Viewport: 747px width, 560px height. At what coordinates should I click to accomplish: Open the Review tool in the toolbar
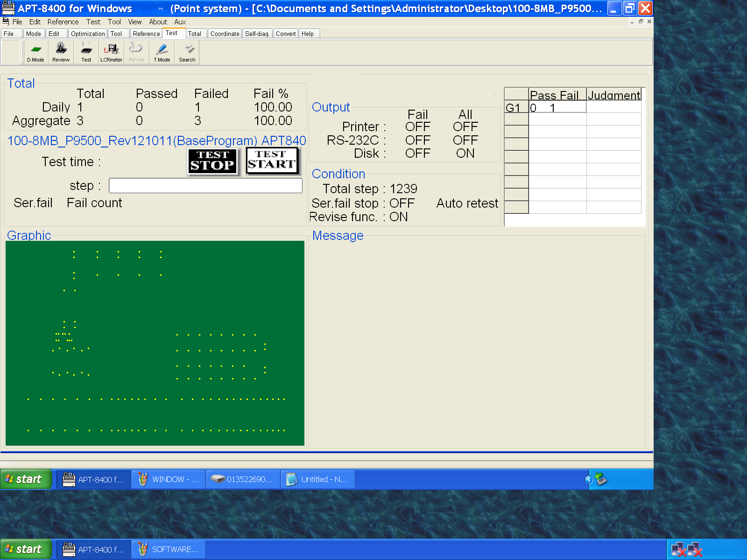click(61, 52)
